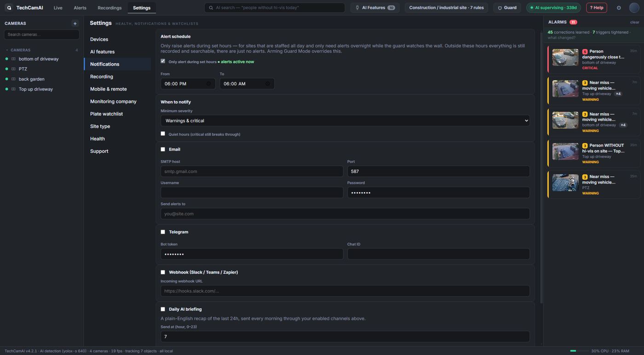Click camera icon beside back garden
The image size is (644, 355).
(13, 79)
